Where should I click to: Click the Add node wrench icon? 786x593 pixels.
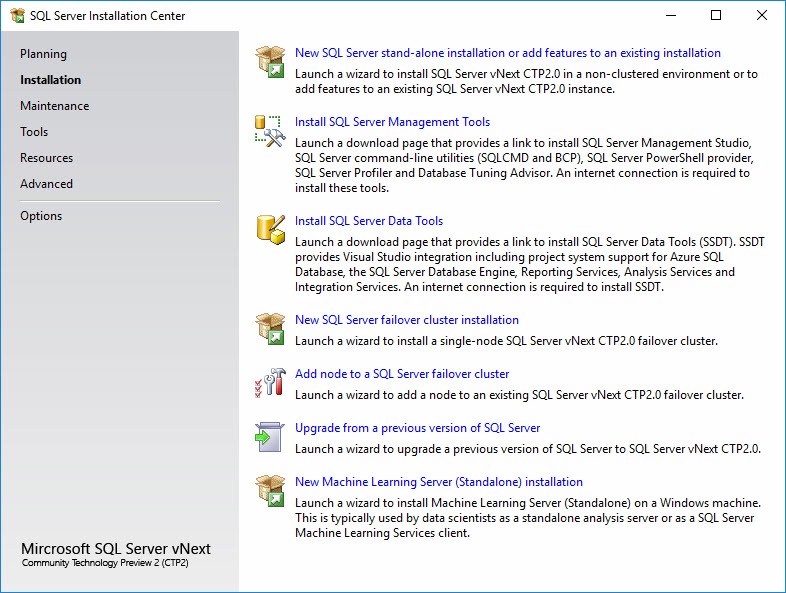pos(270,382)
